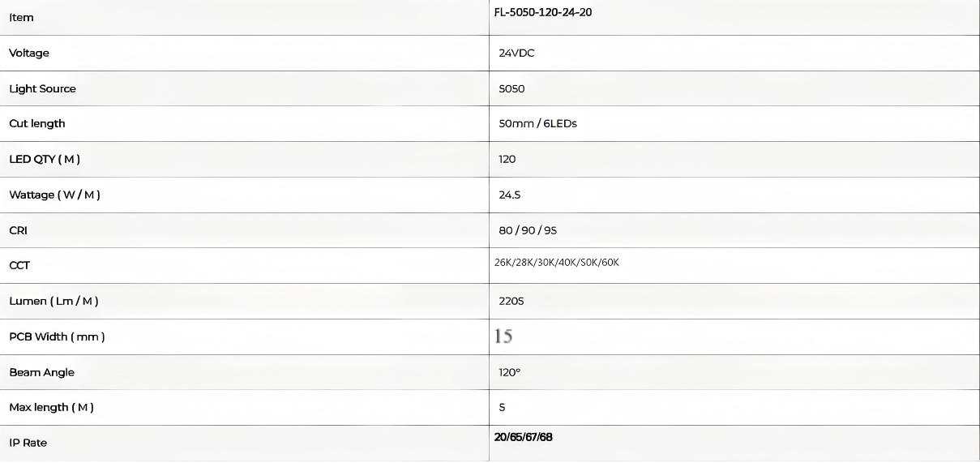The image size is (980, 463).
Task: Select the CCT color temperature values
Action: [x=556, y=263]
